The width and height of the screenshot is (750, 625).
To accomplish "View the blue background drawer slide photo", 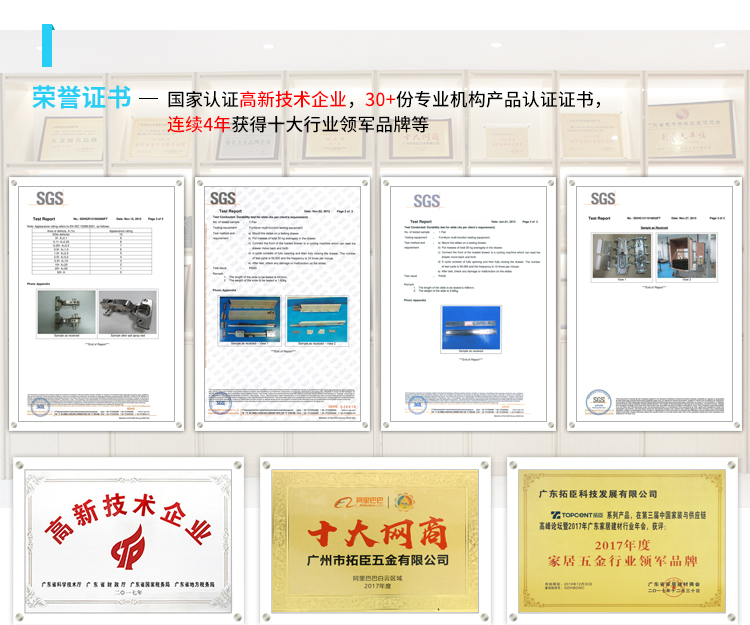I will [471, 328].
